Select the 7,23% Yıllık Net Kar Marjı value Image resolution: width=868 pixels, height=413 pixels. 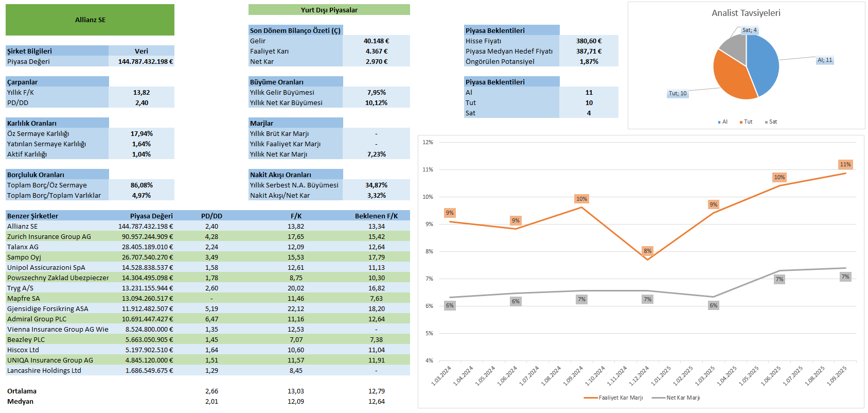(x=377, y=154)
